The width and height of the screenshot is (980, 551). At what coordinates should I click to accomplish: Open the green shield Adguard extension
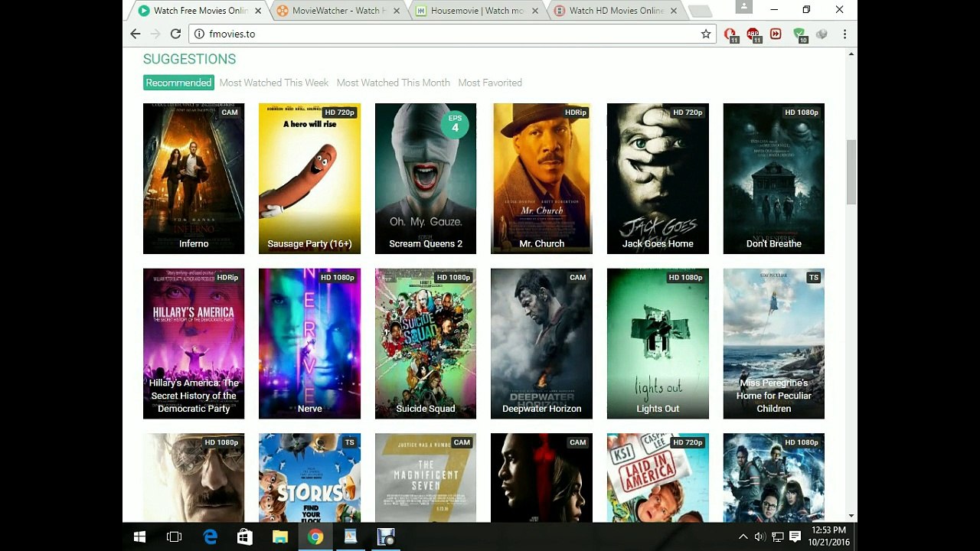tap(799, 34)
